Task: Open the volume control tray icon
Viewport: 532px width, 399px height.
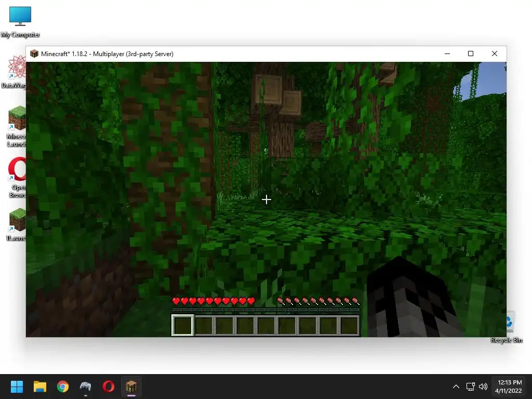Action: (x=483, y=387)
